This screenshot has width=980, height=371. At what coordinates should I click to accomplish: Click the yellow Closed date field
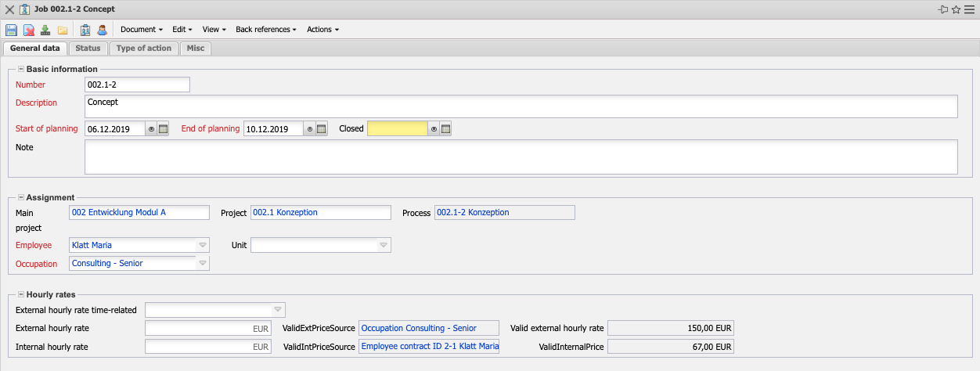(x=397, y=129)
